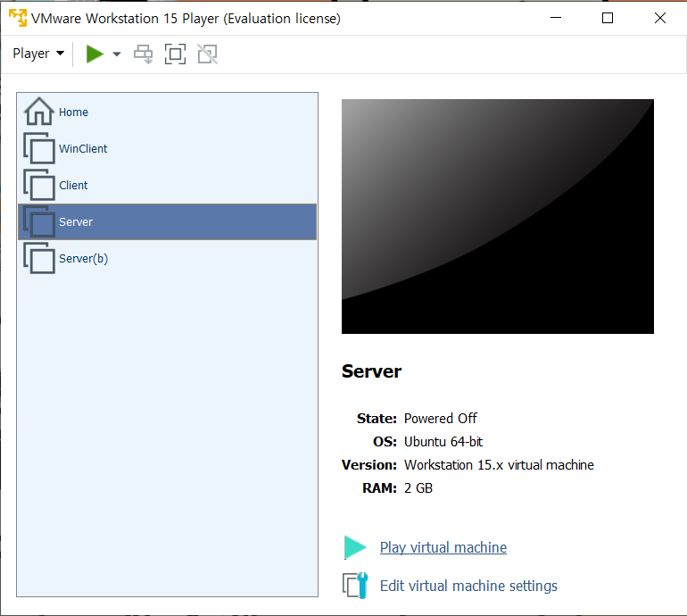687x616 pixels.
Task: Open the Player menu dropdown
Action: click(x=38, y=54)
